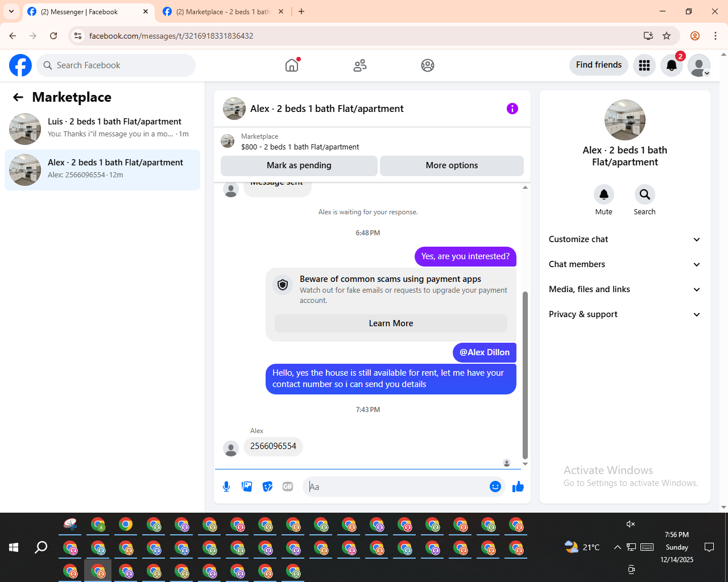
Task: Select the Alex 2 beds conversation
Action: tap(102, 169)
